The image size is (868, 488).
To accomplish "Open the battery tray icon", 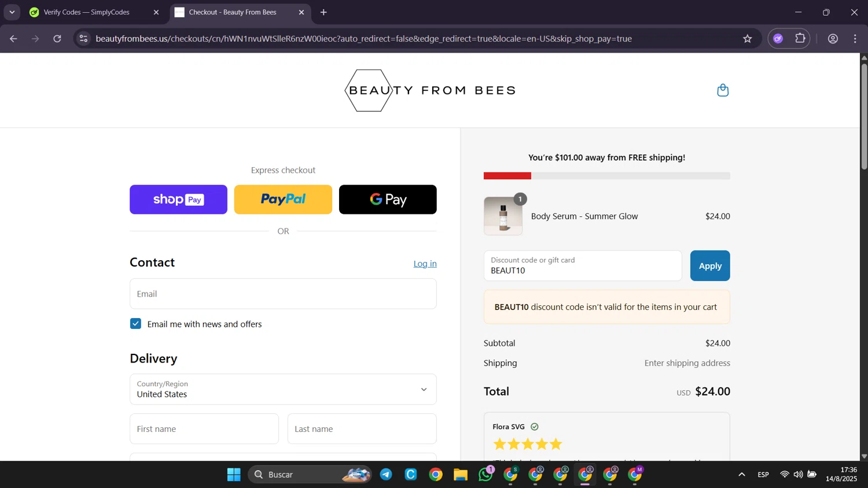I will [812, 475].
